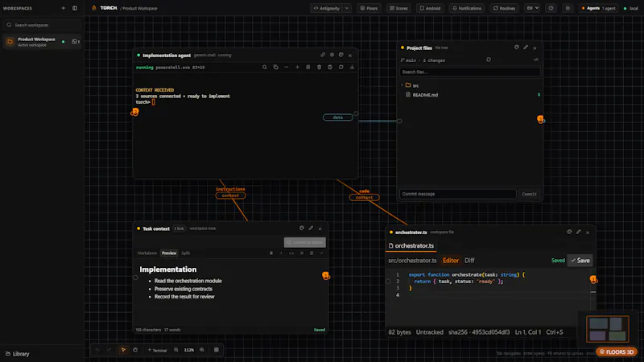Switch orchestrator.ts to Editor view
This screenshot has width=644, height=362.
(x=451, y=260)
